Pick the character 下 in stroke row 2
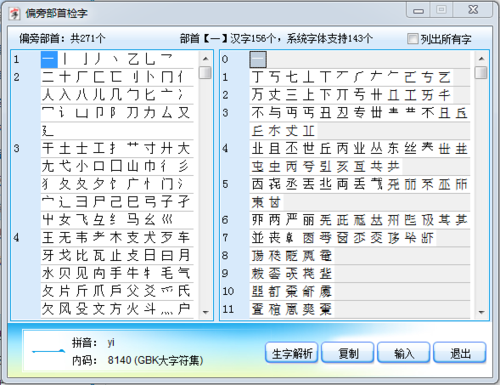 point(326,95)
